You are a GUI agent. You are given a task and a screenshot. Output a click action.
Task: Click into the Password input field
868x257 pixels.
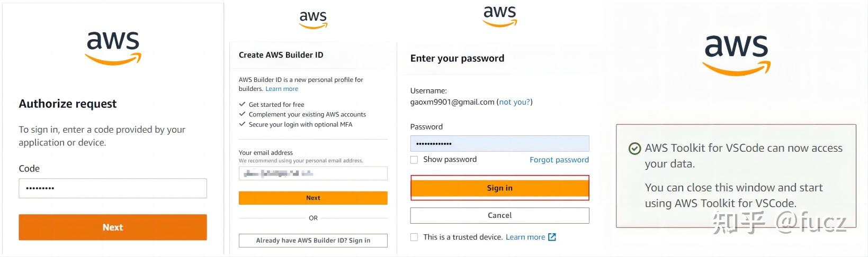coord(499,144)
